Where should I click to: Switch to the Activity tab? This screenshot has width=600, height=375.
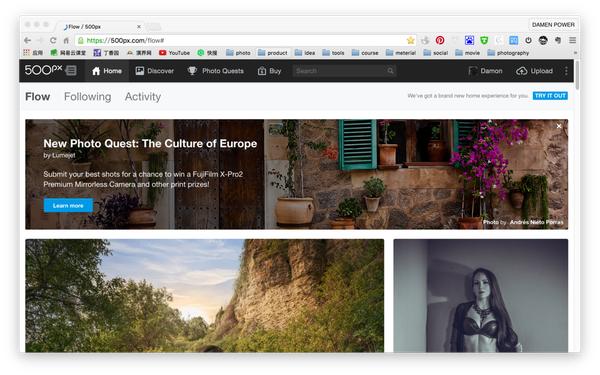point(143,97)
